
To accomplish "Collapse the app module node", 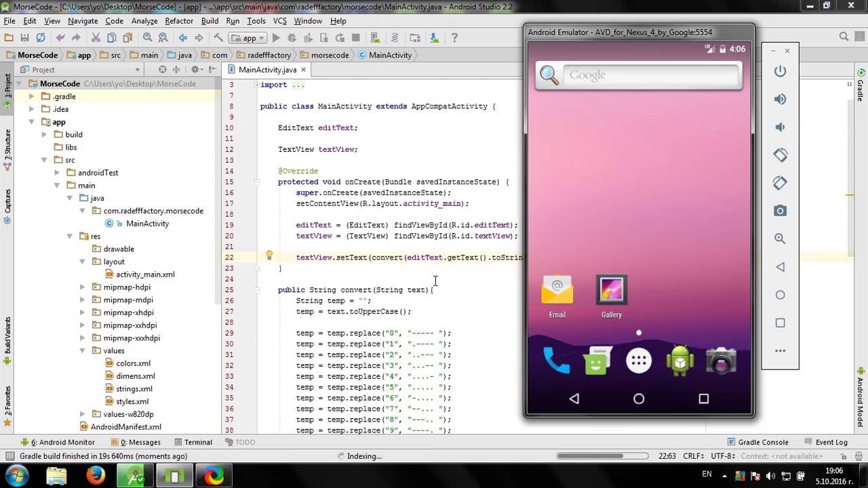I will pos(31,122).
